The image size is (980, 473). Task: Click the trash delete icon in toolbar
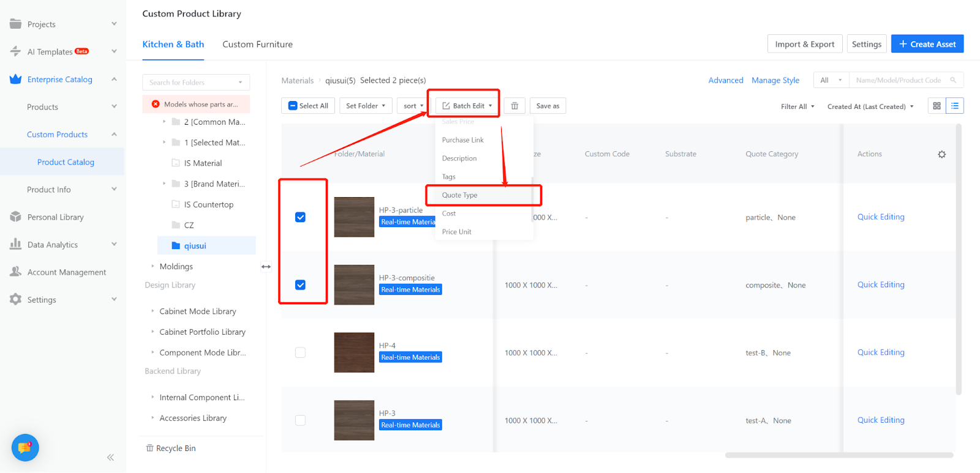tap(514, 106)
